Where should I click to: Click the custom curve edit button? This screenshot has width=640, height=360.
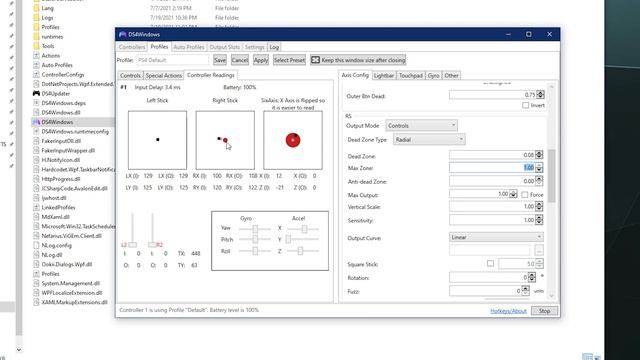point(539,250)
